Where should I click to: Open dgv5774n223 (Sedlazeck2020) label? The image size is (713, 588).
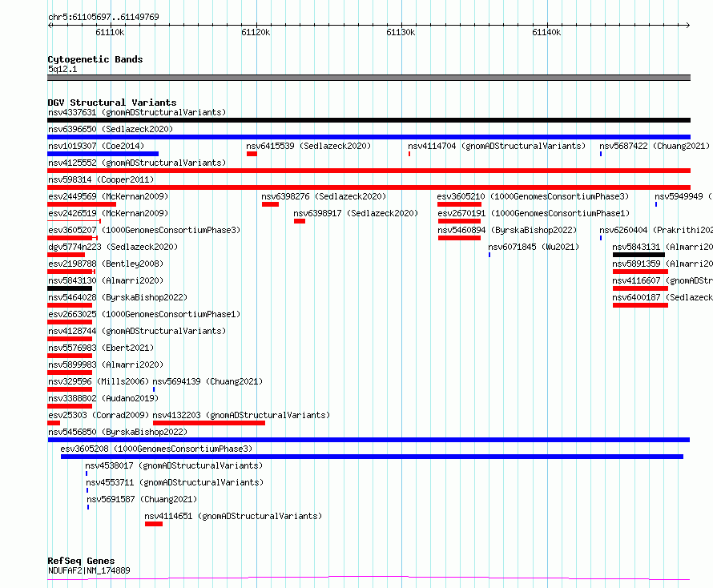113,247
